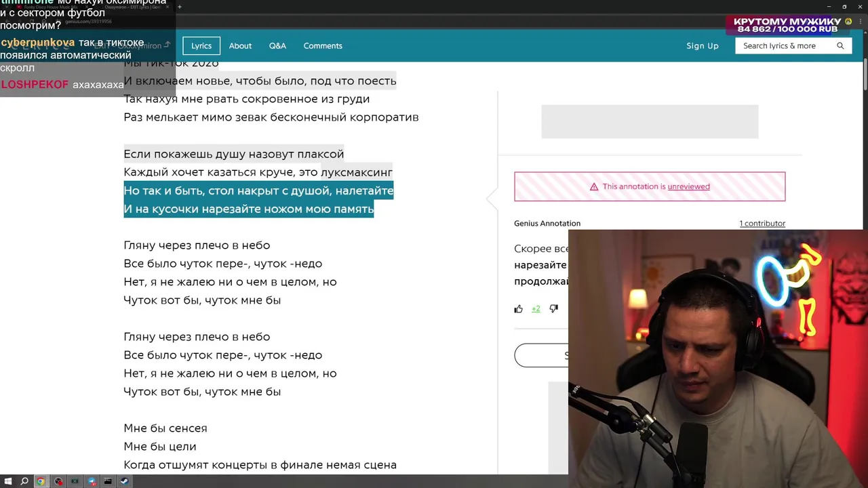
Task: Click lyric 'И на кусочки нарезайте ножом мою память'
Action: point(249,209)
